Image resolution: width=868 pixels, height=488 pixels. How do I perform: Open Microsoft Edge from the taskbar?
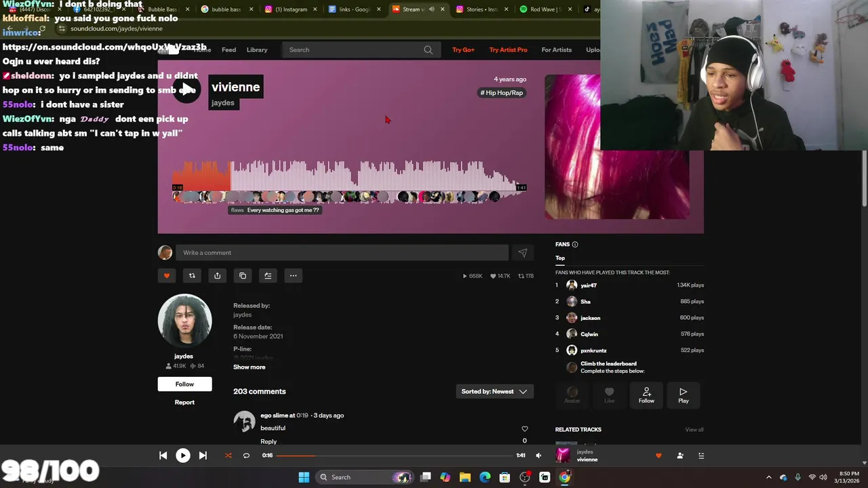[x=485, y=477]
